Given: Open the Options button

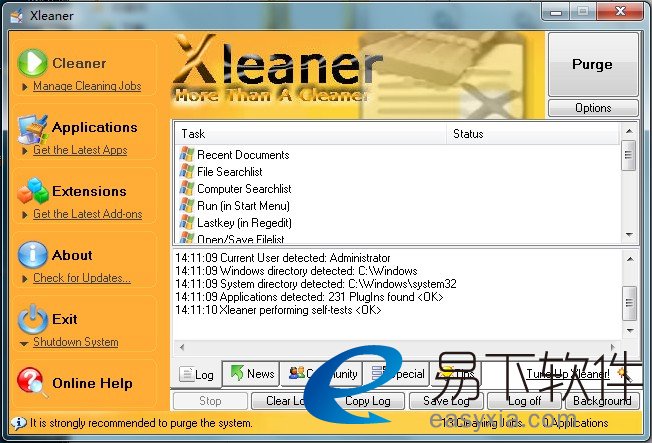Looking at the screenshot, I should click(592, 108).
